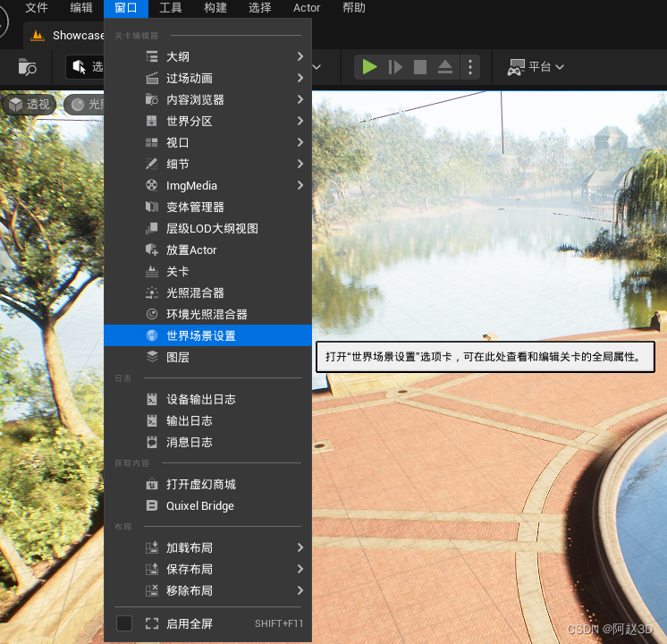Screen dimensions: 667x644
Task: Click the Quixel Bridge icon
Action: click(x=152, y=505)
